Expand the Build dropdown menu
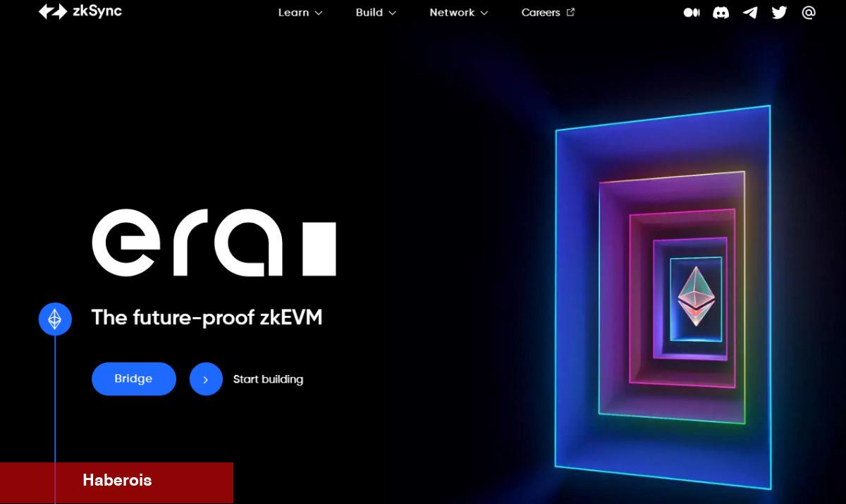The height and width of the screenshot is (504, 846). click(376, 13)
